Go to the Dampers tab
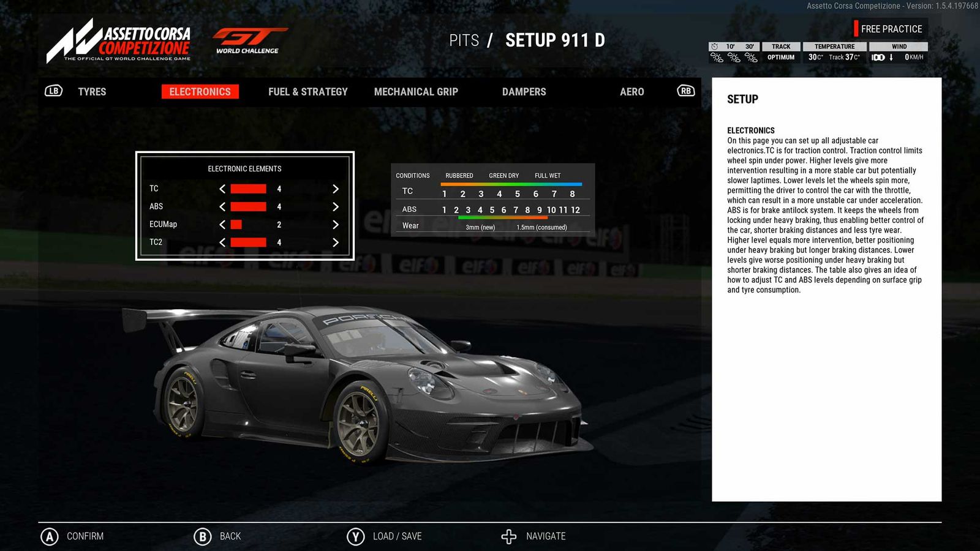 pyautogui.click(x=524, y=92)
